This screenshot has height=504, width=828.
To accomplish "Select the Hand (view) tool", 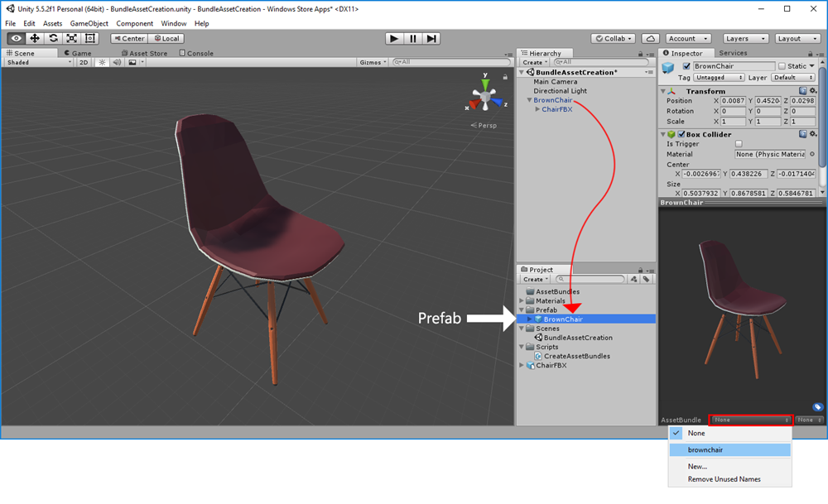I will (x=17, y=39).
